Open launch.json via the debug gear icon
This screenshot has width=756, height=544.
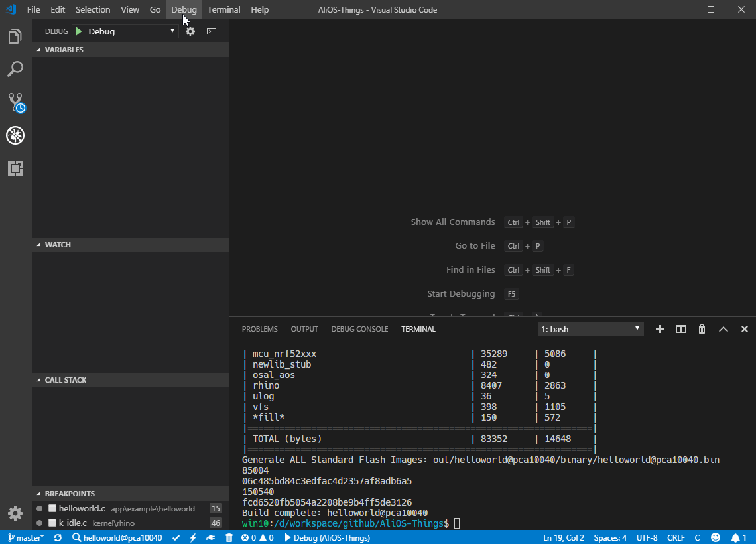[190, 31]
